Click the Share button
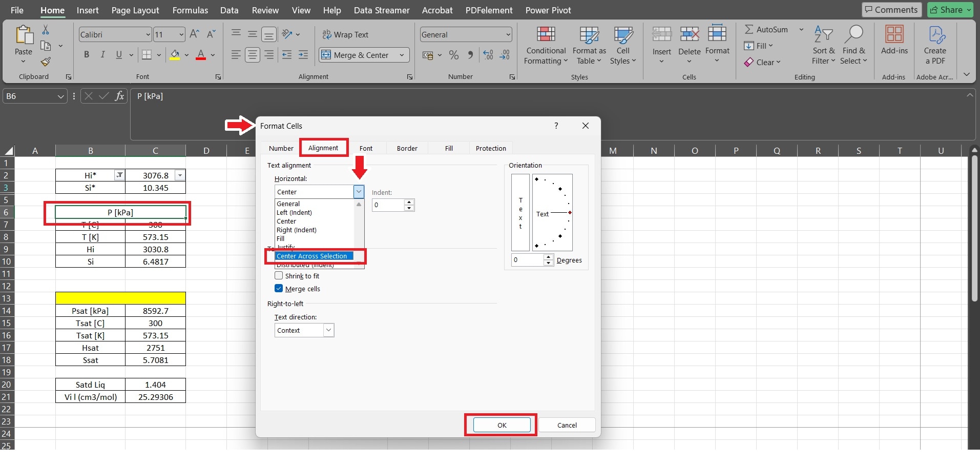This screenshot has height=464, width=980. tap(950, 10)
